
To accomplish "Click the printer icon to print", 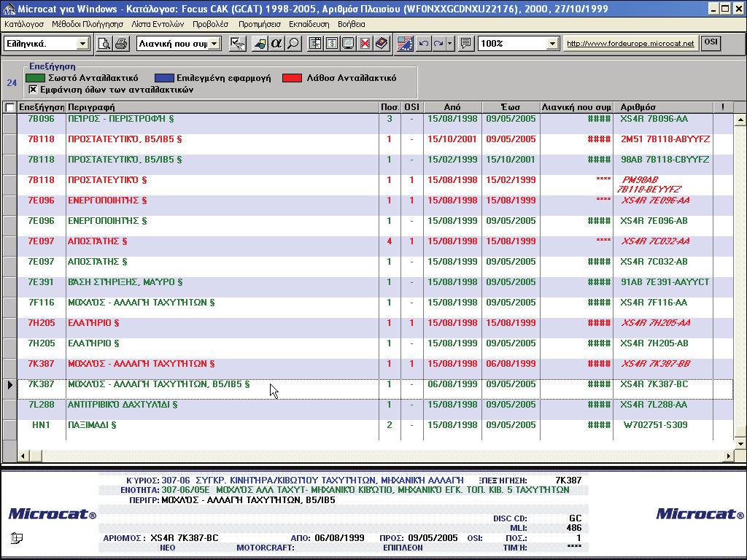I will click(x=121, y=44).
